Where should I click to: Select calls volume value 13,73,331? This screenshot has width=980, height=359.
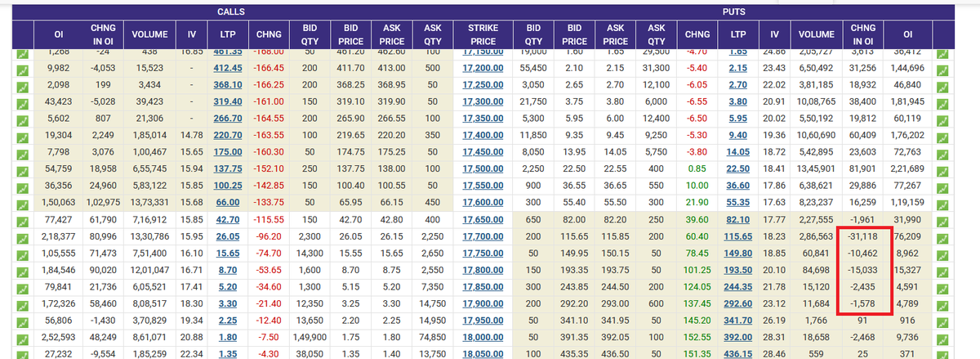pos(149,202)
